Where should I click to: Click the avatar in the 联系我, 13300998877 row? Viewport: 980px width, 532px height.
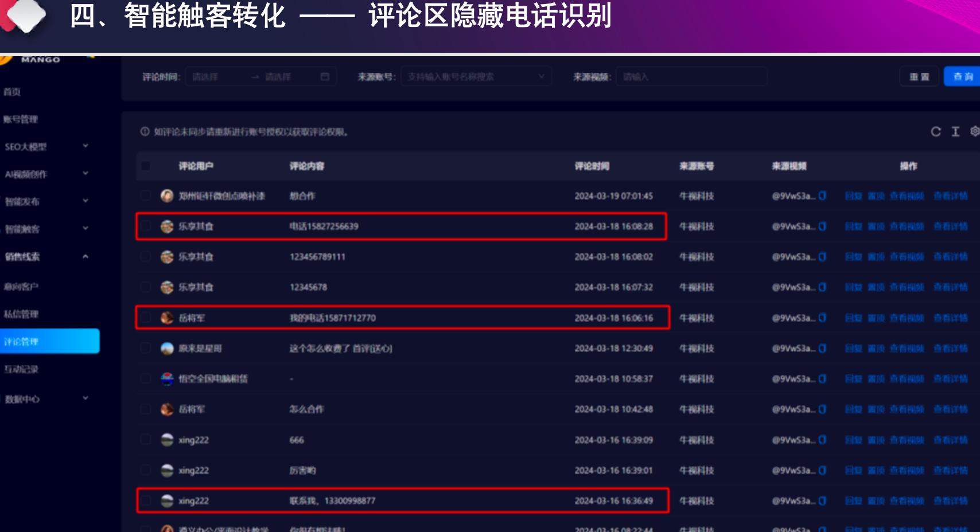point(167,501)
